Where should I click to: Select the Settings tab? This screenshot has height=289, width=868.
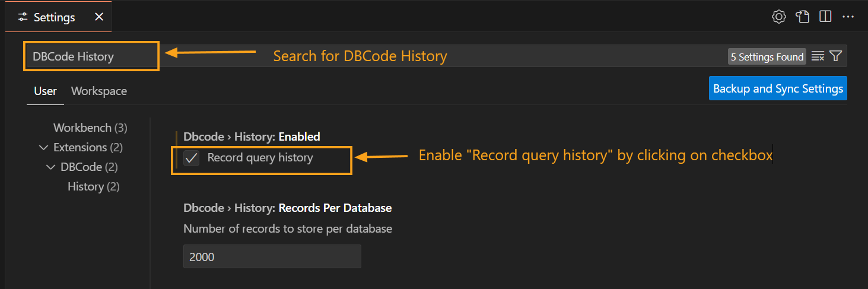click(58, 17)
